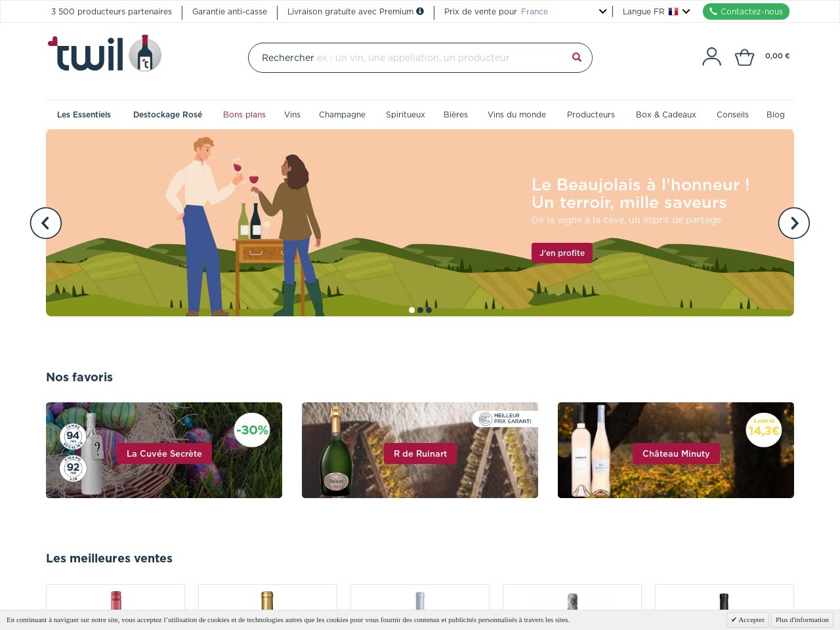The height and width of the screenshot is (630, 840).
Task: Click the Ruinart champagne bottle image
Action: pyautogui.click(x=336, y=450)
